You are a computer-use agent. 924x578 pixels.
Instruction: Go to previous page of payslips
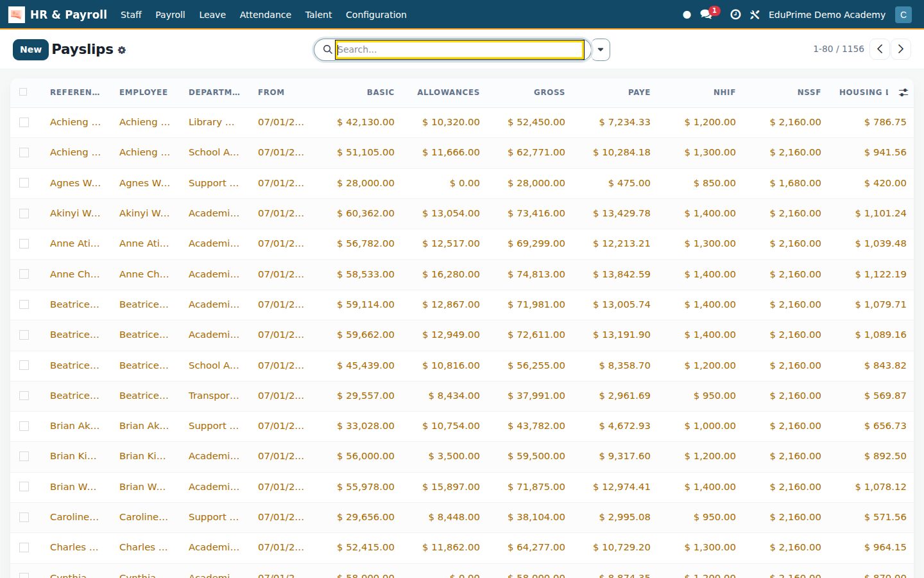coord(880,49)
